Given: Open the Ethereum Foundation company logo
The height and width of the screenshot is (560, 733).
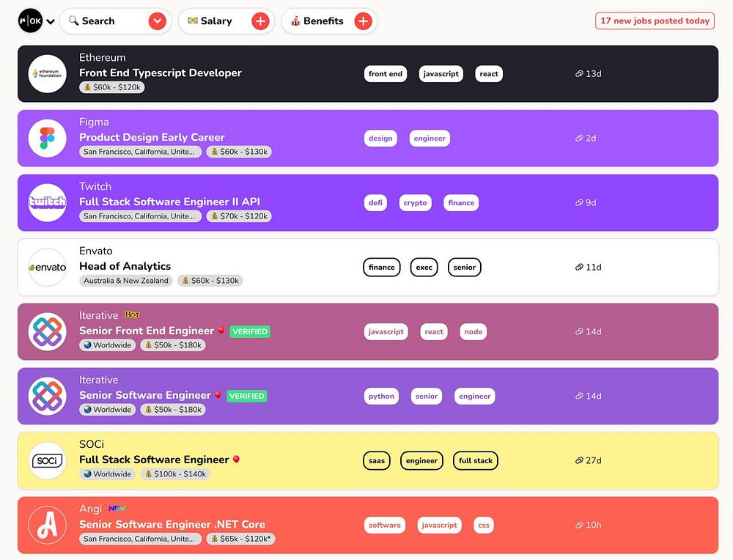Looking at the screenshot, I should pos(47,74).
